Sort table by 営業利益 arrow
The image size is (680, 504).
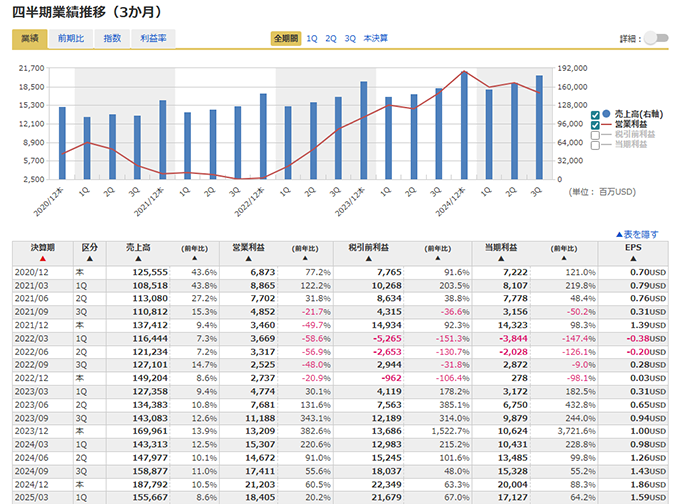click(247, 258)
